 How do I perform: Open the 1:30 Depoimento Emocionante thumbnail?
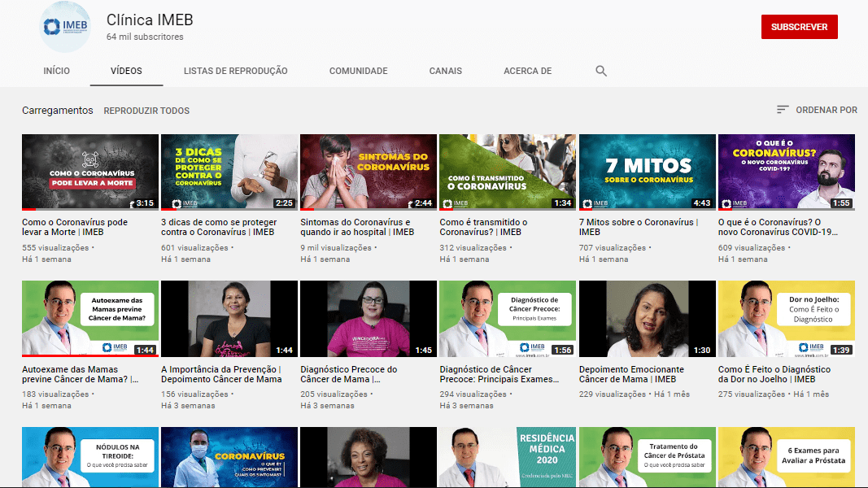point(647,319)
